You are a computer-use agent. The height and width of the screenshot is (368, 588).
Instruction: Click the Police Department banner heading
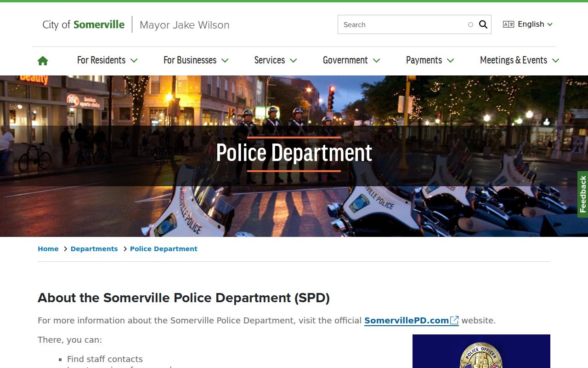tap(294, 153)
